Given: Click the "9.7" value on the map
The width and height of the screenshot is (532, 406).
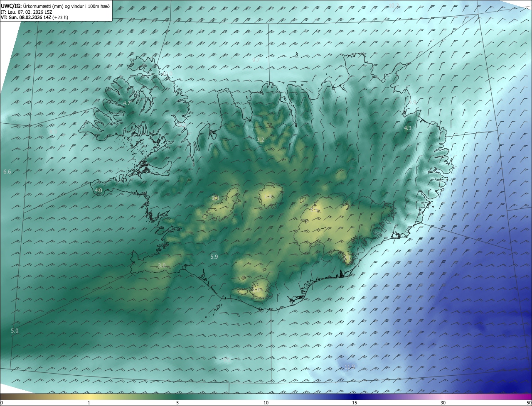Looking at the screenshot, I should (x=256, y=60).
